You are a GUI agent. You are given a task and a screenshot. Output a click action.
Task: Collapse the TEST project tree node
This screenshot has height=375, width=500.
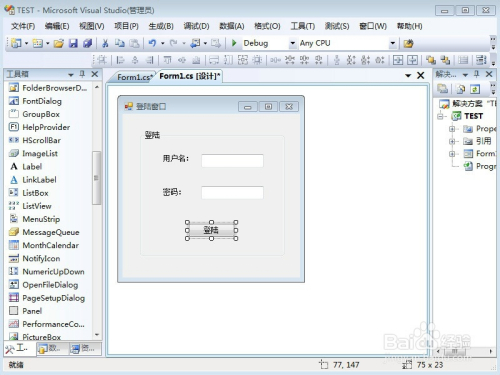[x=441, y=116]
